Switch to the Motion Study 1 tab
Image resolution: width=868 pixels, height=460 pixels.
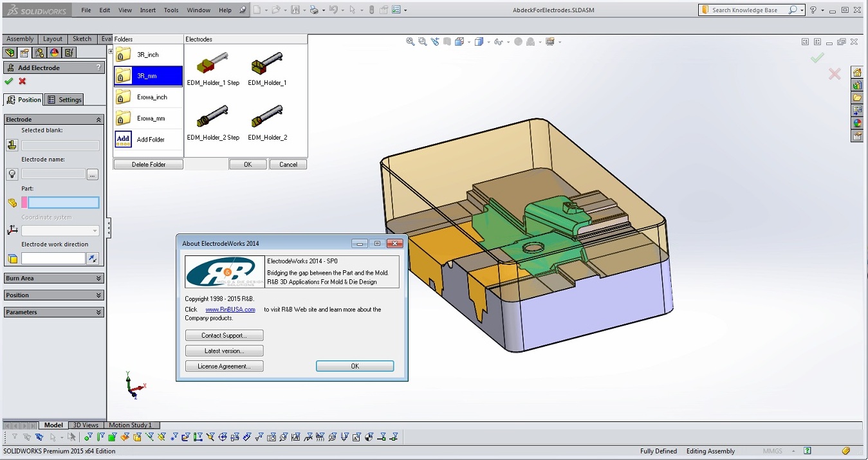click(131, 425)
